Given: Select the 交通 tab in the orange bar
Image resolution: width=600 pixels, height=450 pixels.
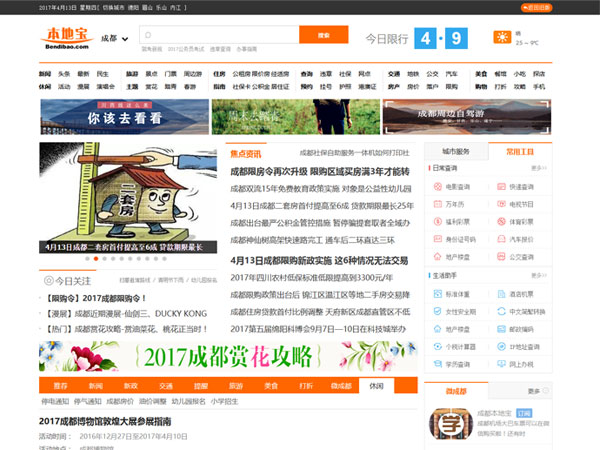Looking at the screenshot, I should coord(164,385).
